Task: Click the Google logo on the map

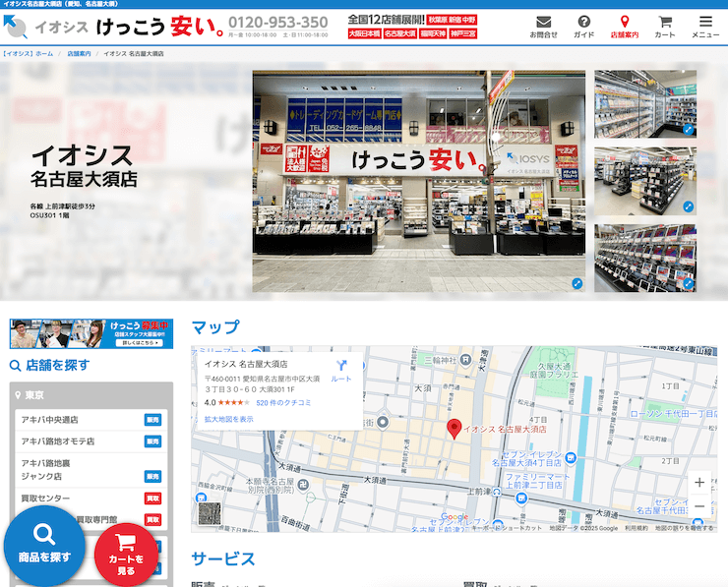Action: (455, 516)
